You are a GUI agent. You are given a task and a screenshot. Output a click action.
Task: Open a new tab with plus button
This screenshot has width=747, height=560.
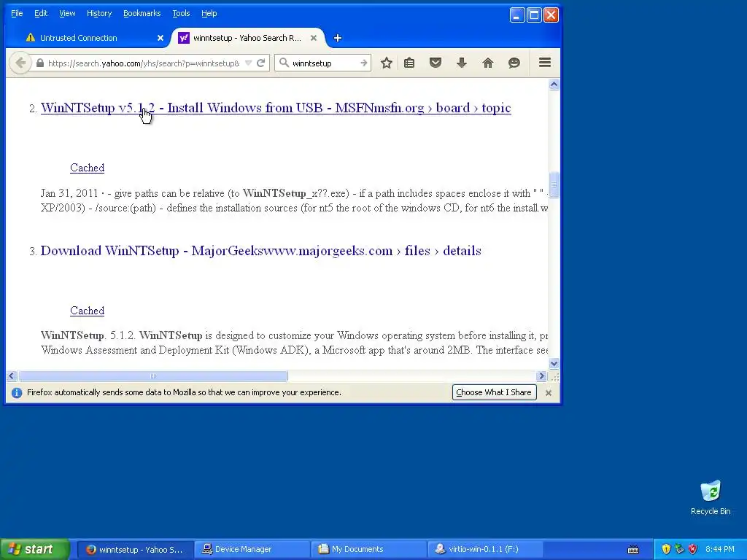tap(337, 38)
